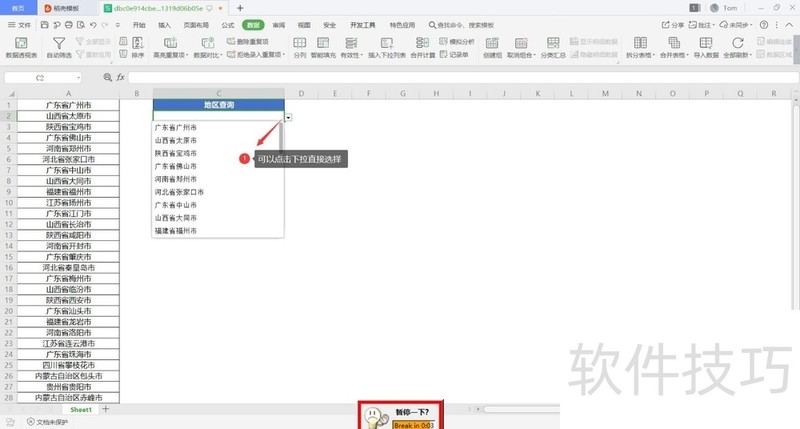Screen dimensions: 800x429
Task: Click the dropdown arrow beside cell C2
Action: pyautogui.click(x=289, y=117)
